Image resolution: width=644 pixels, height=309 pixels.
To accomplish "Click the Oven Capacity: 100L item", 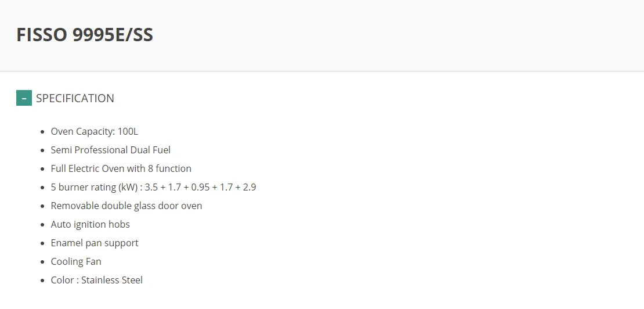I will click(x=95, y=131).
